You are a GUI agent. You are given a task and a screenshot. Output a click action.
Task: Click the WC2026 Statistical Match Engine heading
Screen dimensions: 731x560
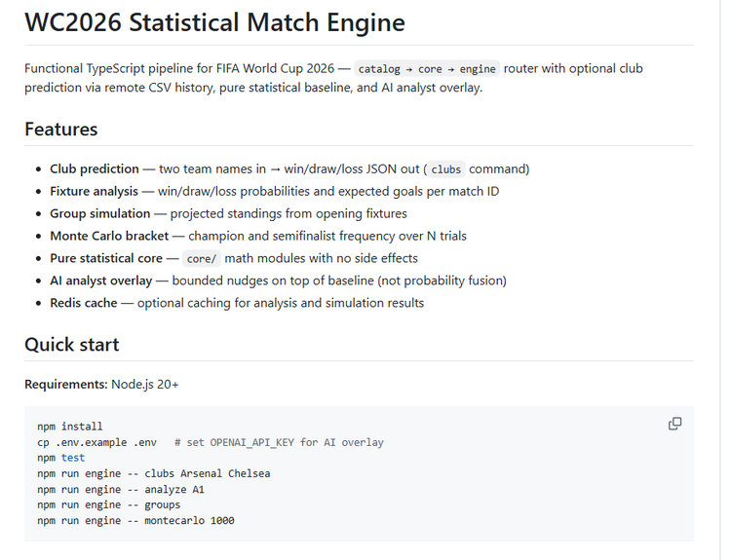pos(215,22)
